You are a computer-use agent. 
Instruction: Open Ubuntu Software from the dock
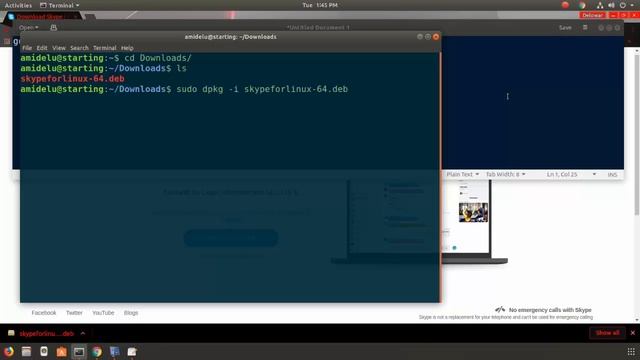(x=61, y=351)
